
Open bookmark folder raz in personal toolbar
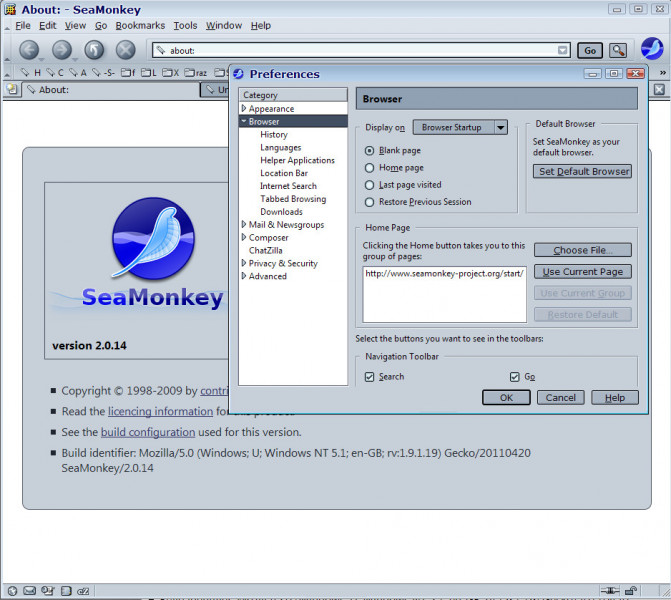[x=196, y=73]
